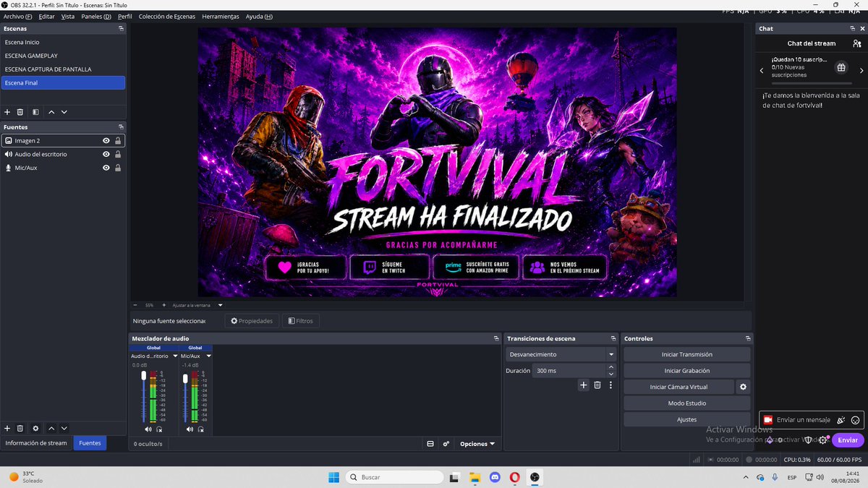Viewport: 868px width, 488px height.
Task: Switch audio mixer layout icon
Action: [x=430, y=444]
